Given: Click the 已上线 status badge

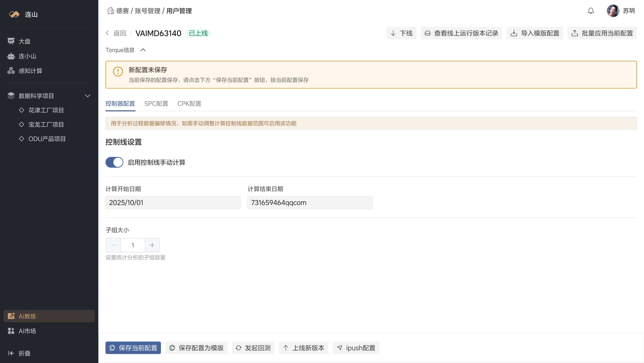Looking at the screenshot, I should pos(198,33).
